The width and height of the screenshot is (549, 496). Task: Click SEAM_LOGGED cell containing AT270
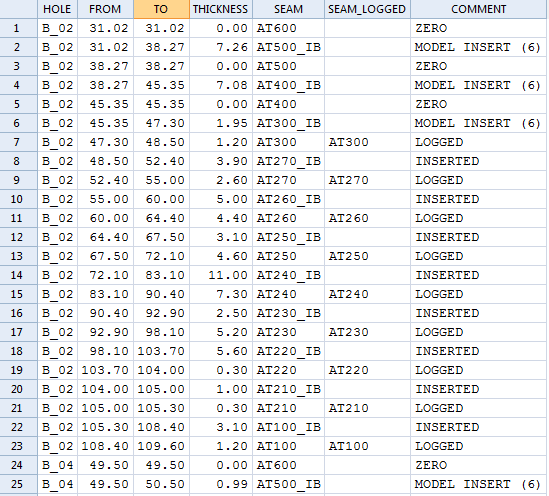click(367, 180)
